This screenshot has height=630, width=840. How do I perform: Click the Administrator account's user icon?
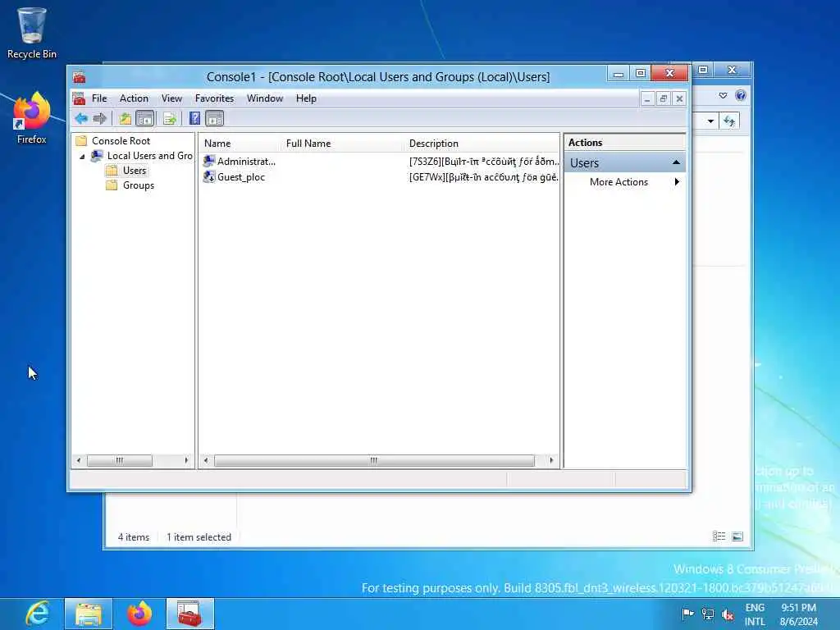tap(209, 161)
